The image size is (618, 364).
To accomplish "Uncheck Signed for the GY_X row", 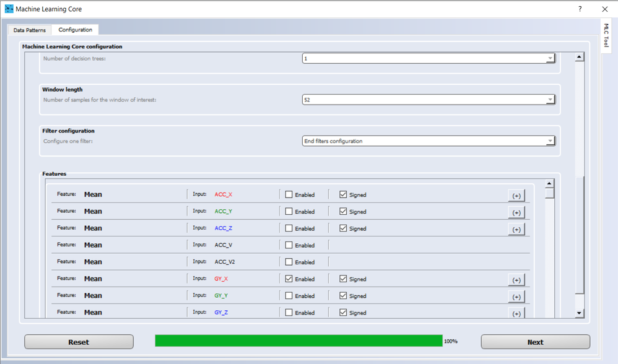I will (x=343, y=279).
